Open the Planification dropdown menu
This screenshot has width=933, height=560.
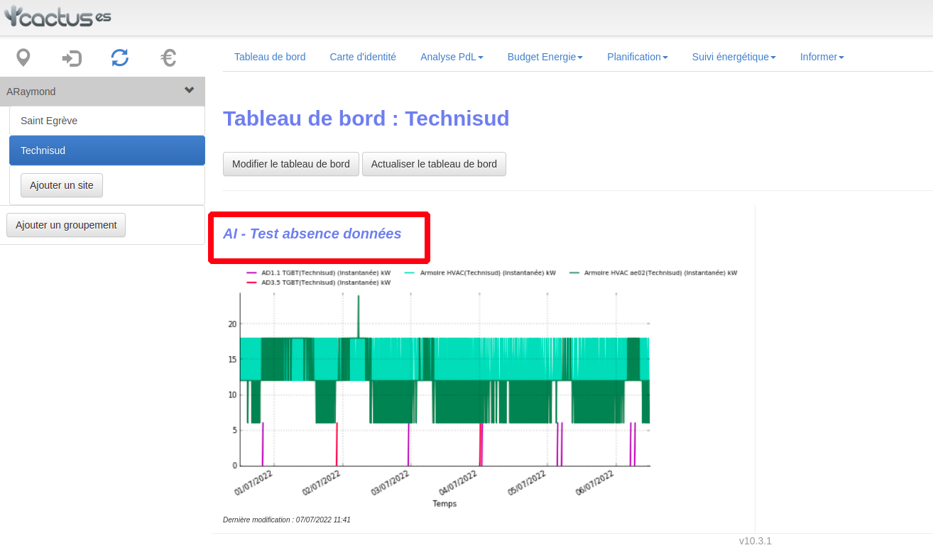point(637,57)
